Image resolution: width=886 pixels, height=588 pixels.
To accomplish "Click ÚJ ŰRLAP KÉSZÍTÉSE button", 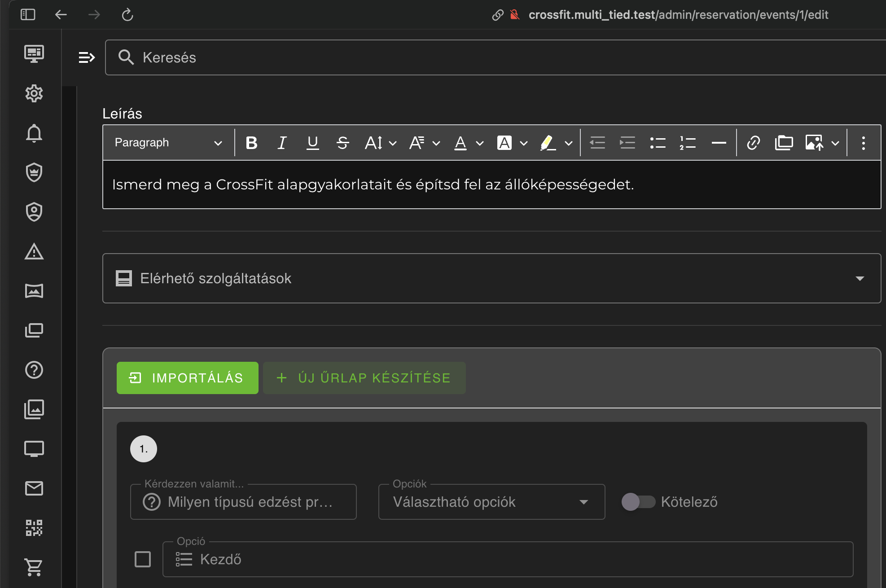I will point(364,378).
